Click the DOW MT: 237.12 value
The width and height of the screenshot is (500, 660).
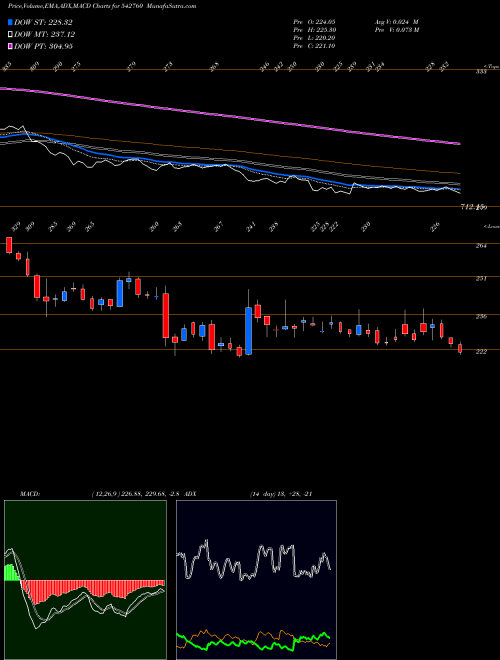(45, 35)
